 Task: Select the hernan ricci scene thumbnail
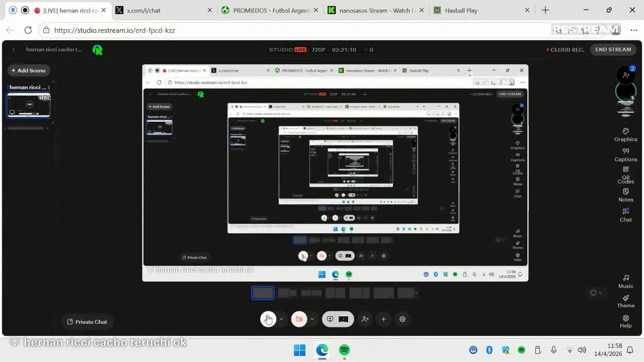(28, 105)
